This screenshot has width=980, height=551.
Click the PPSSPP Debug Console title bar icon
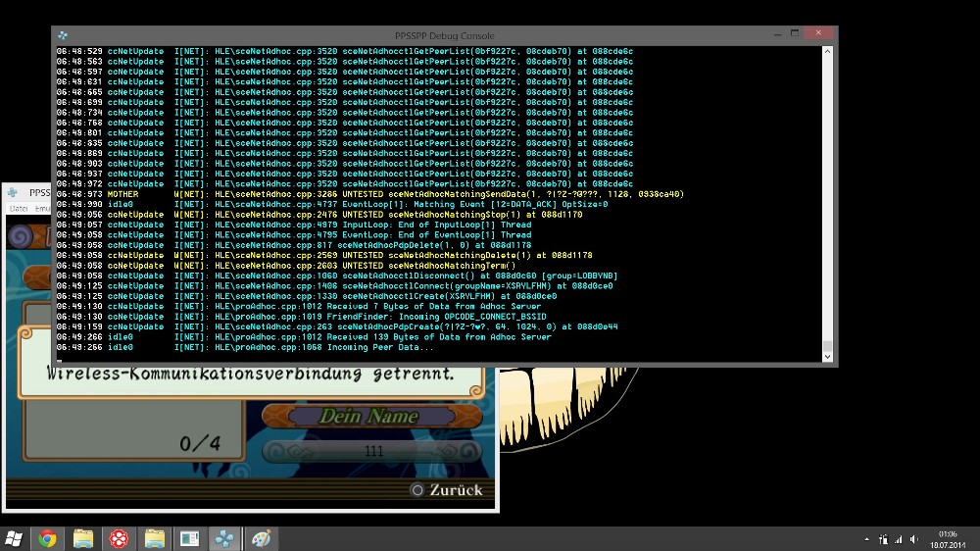click(x=63, y=35)
